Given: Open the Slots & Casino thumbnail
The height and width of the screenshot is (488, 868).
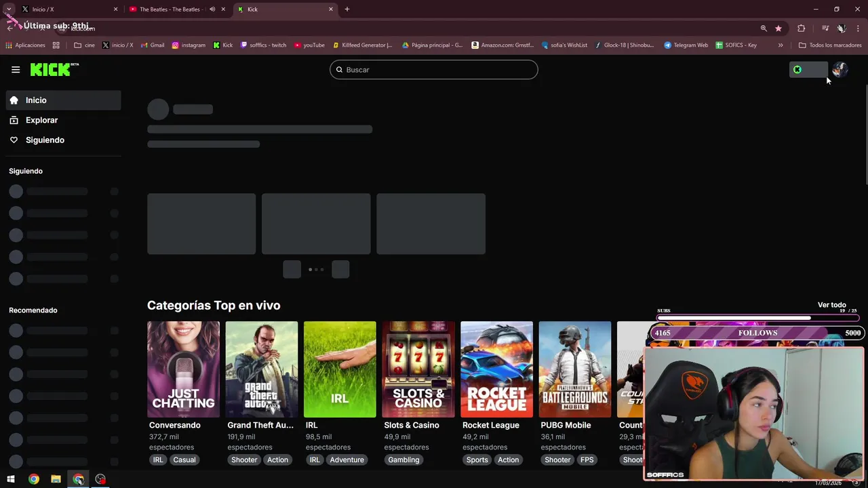Looking at the screenshot, I should click(x=418, y=369).
